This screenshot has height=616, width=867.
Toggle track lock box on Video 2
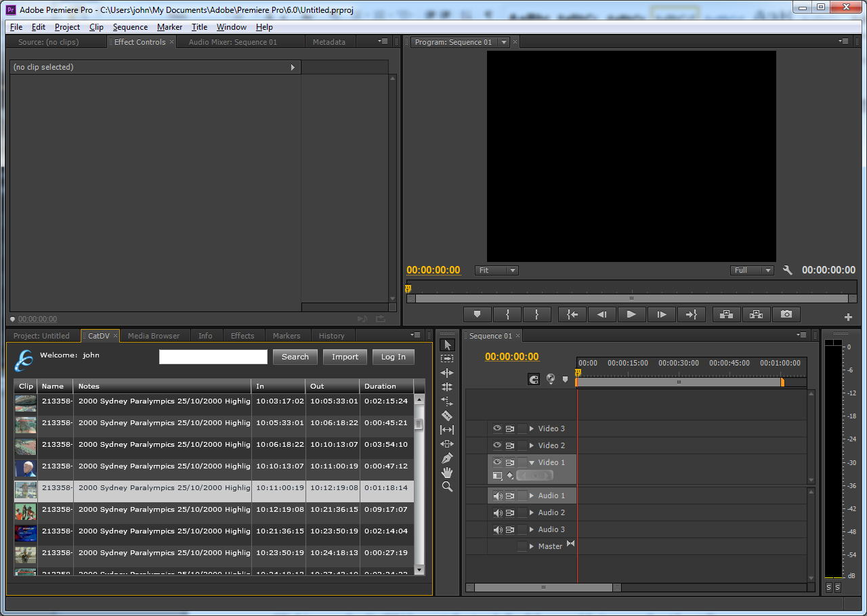[x=522, y=445]
